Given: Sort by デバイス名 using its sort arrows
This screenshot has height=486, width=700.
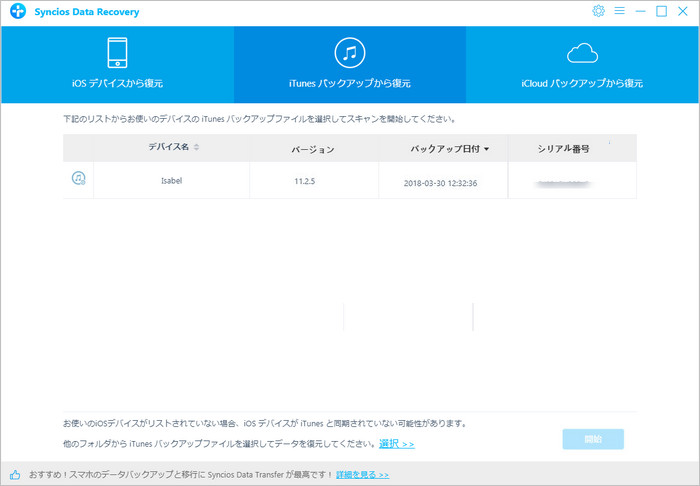Looking at the screenshot, I should (x=196, y=147).
